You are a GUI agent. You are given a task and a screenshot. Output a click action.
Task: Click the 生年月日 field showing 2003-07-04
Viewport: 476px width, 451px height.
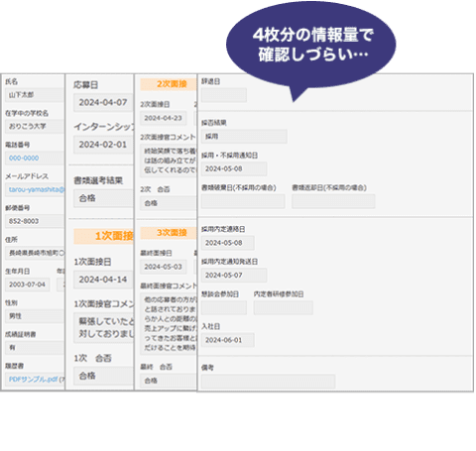click(x=28, y=284)
